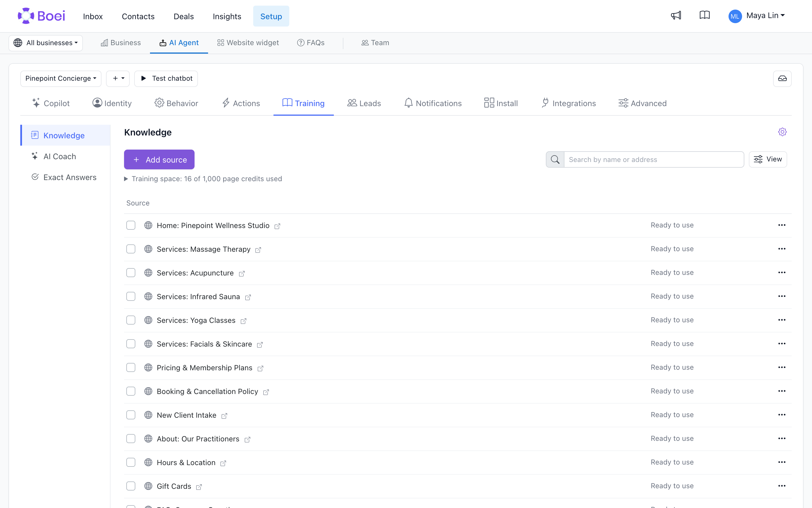Check the Services: Massage Therapy checkbox
The height and width of the screenshot is (508, 812).
[x=131, y=249]
